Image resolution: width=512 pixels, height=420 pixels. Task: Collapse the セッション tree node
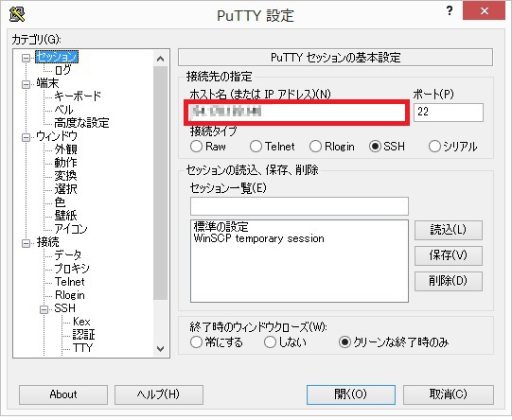point(26,58)
